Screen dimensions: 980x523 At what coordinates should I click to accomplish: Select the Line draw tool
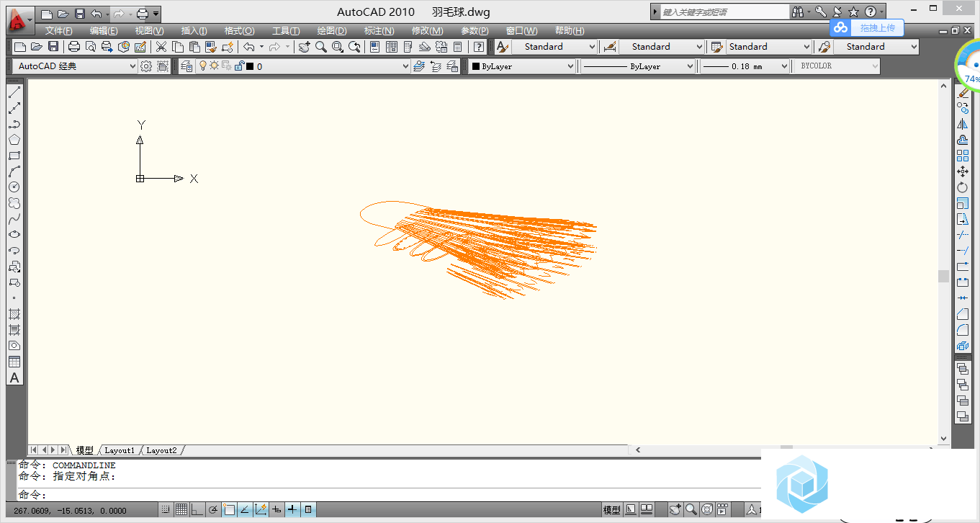point(14,92)
